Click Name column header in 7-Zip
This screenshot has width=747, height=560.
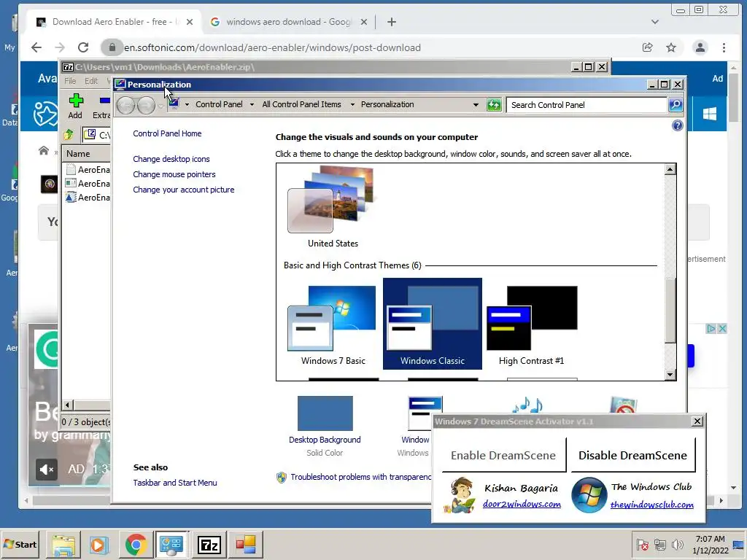coord(88,154)
